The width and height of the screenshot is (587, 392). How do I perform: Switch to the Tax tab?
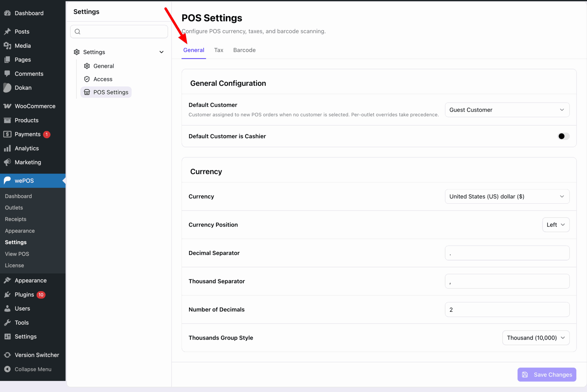[219, 50]
